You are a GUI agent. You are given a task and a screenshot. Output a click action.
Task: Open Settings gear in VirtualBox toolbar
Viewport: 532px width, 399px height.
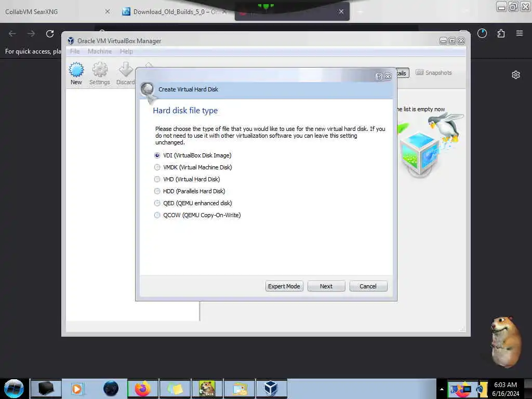click(x=99, y=73)
